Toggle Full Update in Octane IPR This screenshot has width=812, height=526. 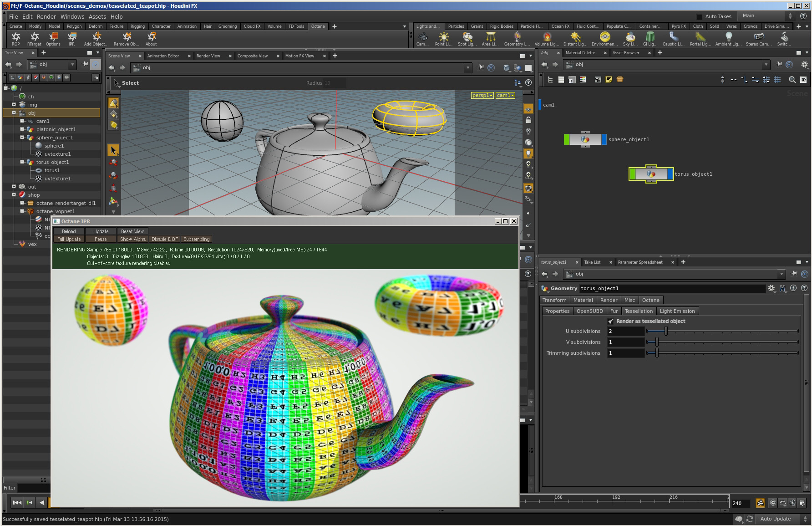pos(69,239)
